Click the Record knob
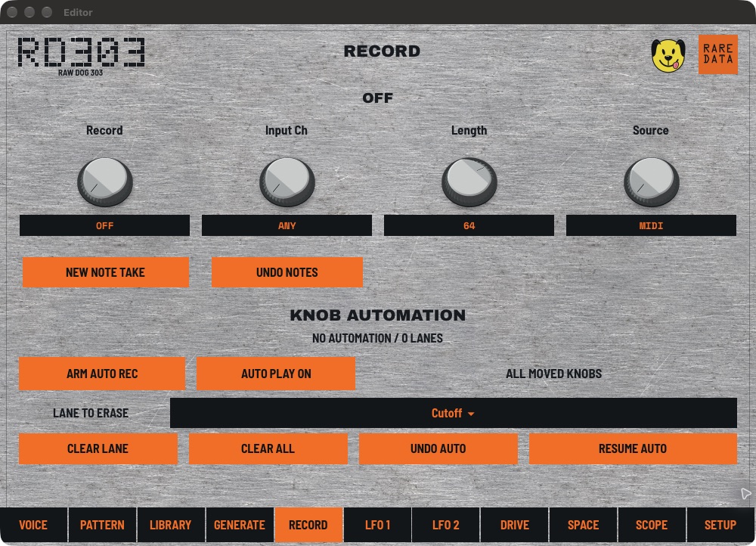 (104, 181)
